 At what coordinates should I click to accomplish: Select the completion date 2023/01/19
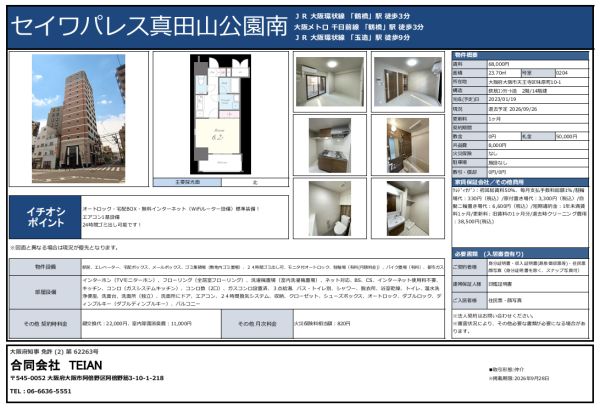(502, 99)
